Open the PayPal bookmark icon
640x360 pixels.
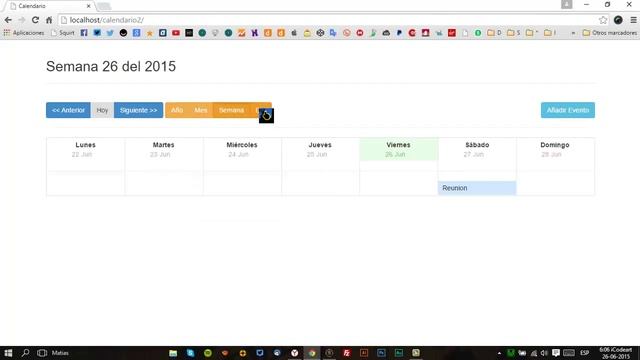pyautogui.click(x=399, y=33)
